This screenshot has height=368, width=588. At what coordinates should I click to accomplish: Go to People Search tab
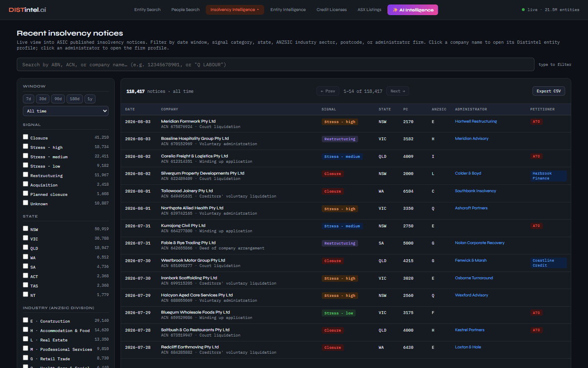pos(185,10)
